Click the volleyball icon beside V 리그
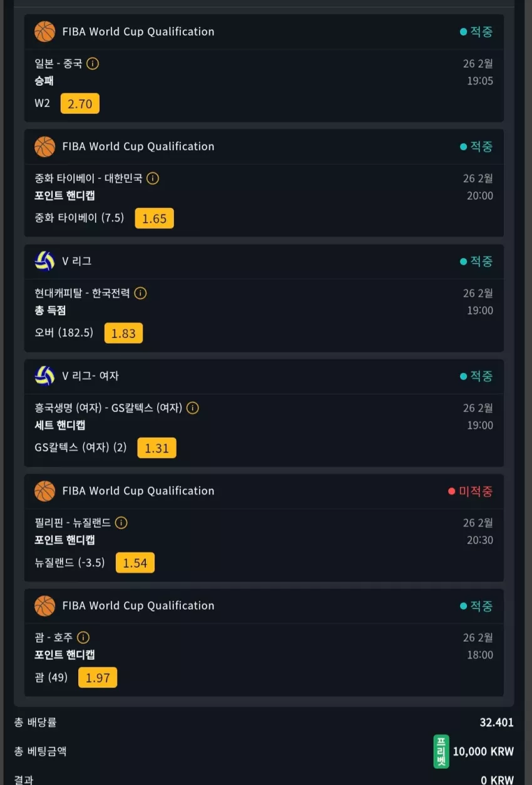 coord(45,261)
